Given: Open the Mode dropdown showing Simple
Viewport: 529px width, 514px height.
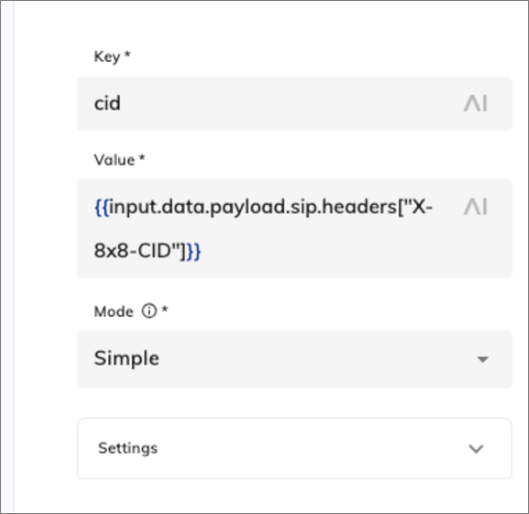Looking at the screenshot, I should [294, 359].
